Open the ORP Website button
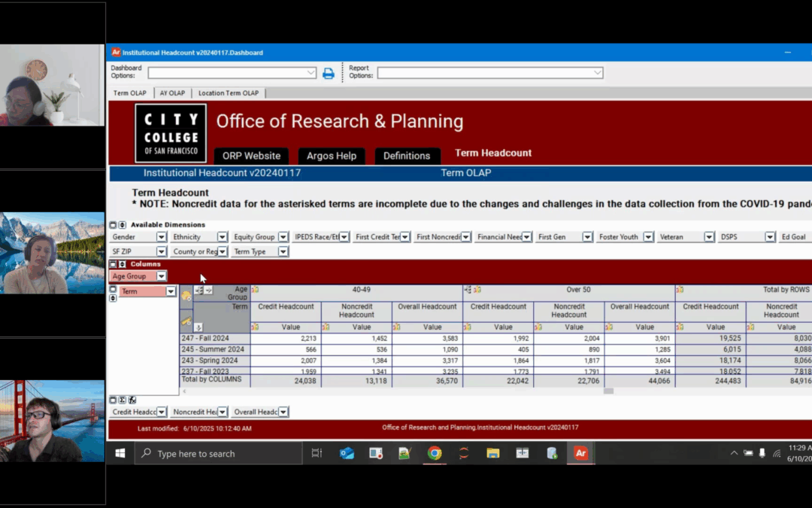812x508 pixels. (x=251, y=156)
